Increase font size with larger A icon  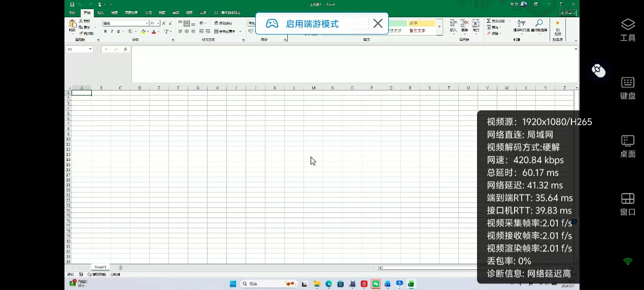[164, 23]
